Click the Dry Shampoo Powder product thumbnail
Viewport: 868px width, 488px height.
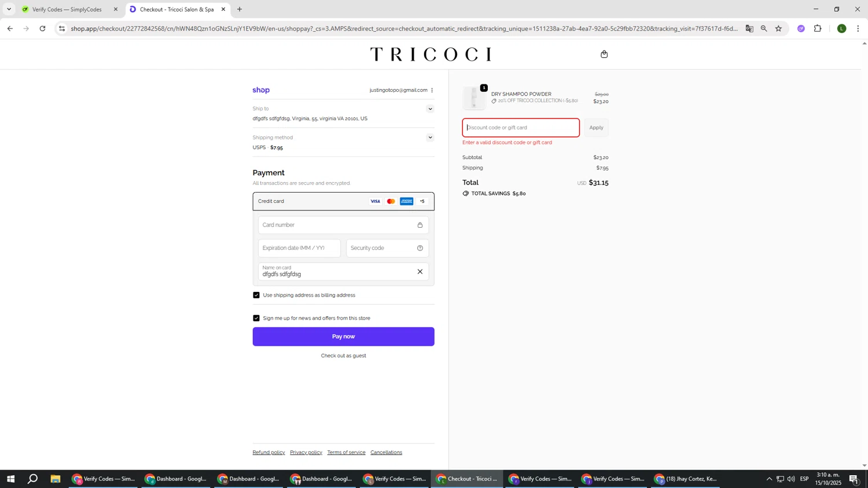pos(475,98)
